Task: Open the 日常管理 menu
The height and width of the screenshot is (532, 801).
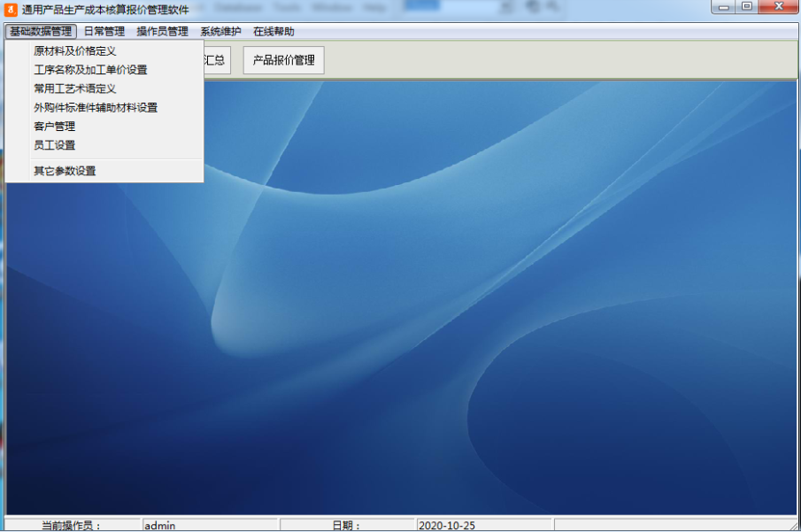Action: point(104,32)
